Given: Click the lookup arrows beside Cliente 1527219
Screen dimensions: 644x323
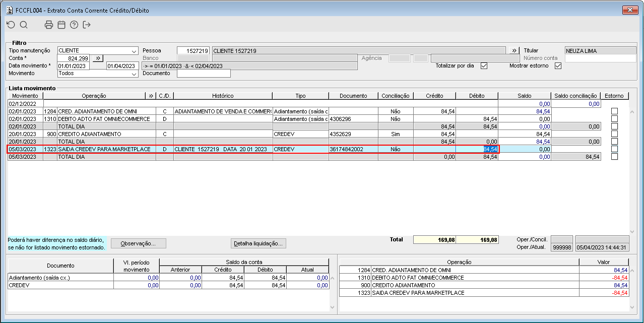Looking at the screenshot, I should [x=513, y=51].
